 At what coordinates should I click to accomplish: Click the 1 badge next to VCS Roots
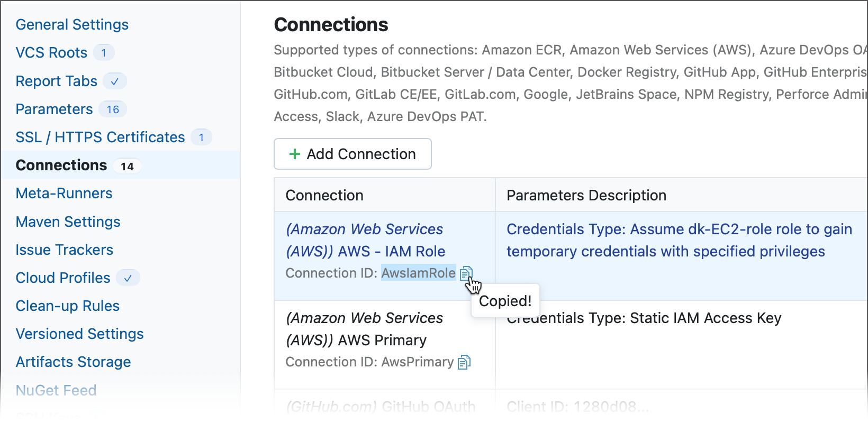pyautogui.click(x=104, y=52)
